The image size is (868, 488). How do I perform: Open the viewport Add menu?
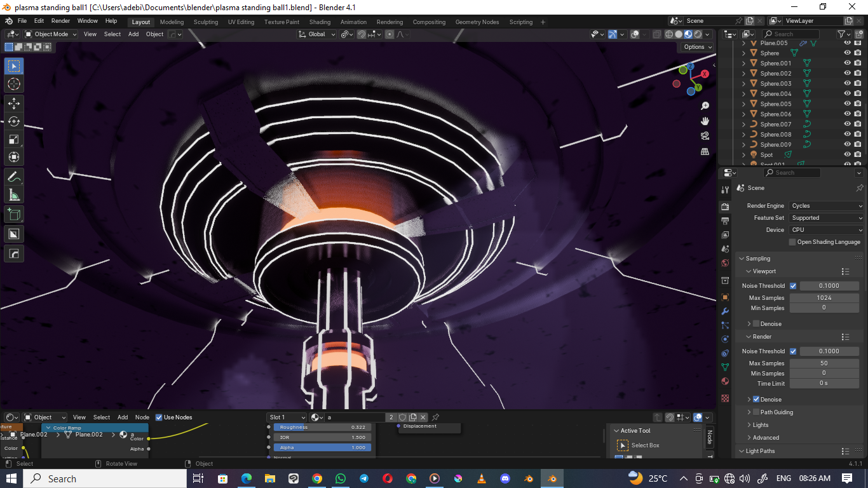pyautogui.click(x=133, y=34)
